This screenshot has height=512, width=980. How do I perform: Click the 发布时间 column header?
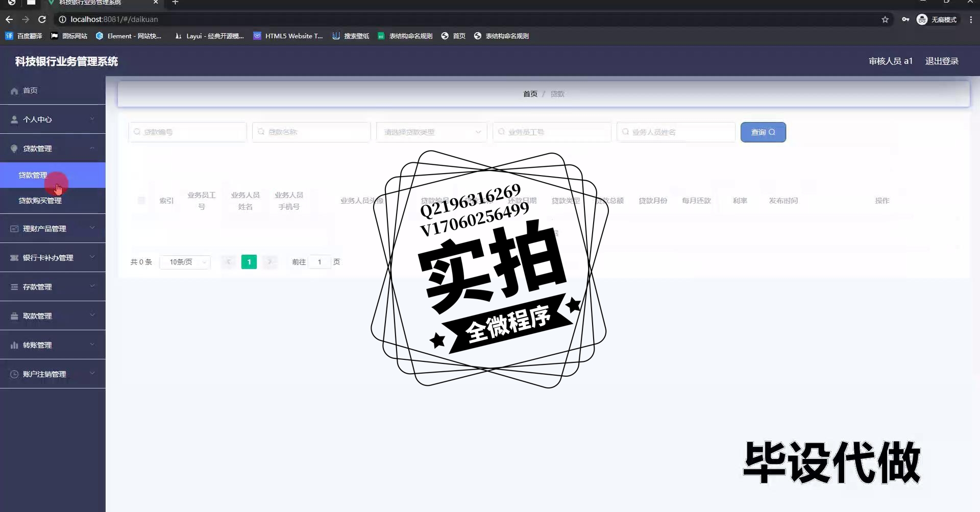coord(783,201)
